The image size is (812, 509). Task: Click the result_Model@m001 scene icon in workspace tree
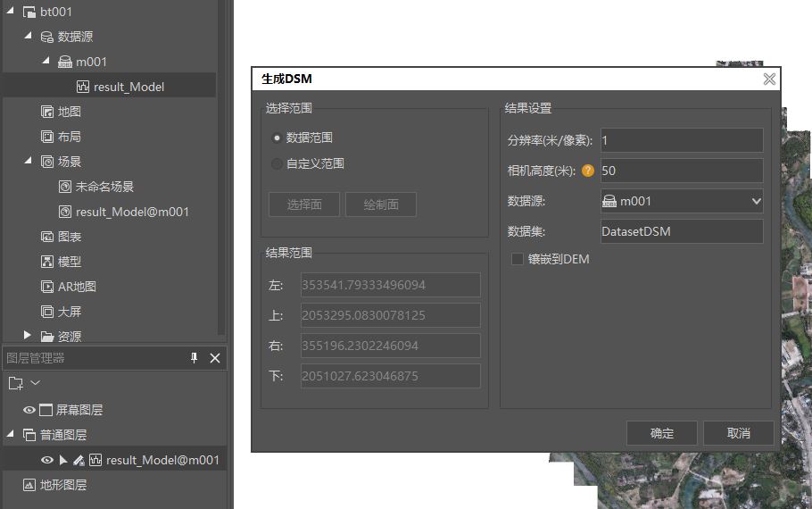[65, 212]
